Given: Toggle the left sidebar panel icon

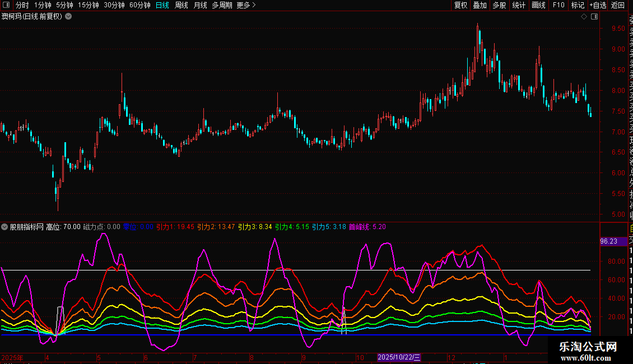Looking at the screenshot, I should (x=6, y=5).
